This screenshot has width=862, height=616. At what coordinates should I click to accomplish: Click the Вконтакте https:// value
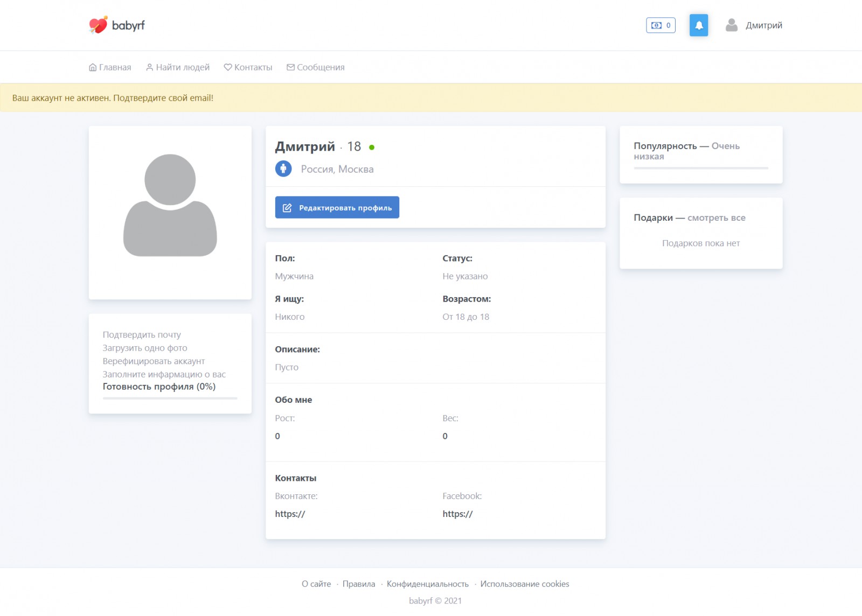pos(290,514)
